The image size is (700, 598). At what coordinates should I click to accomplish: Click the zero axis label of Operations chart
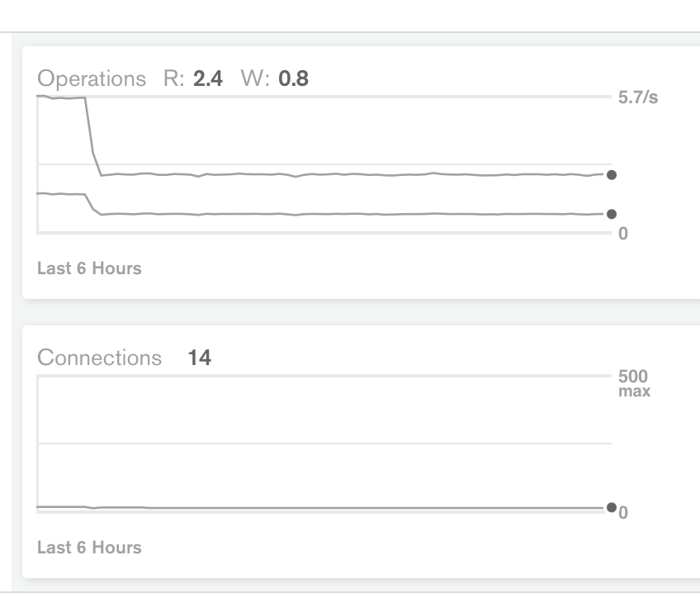coord(623,234)
